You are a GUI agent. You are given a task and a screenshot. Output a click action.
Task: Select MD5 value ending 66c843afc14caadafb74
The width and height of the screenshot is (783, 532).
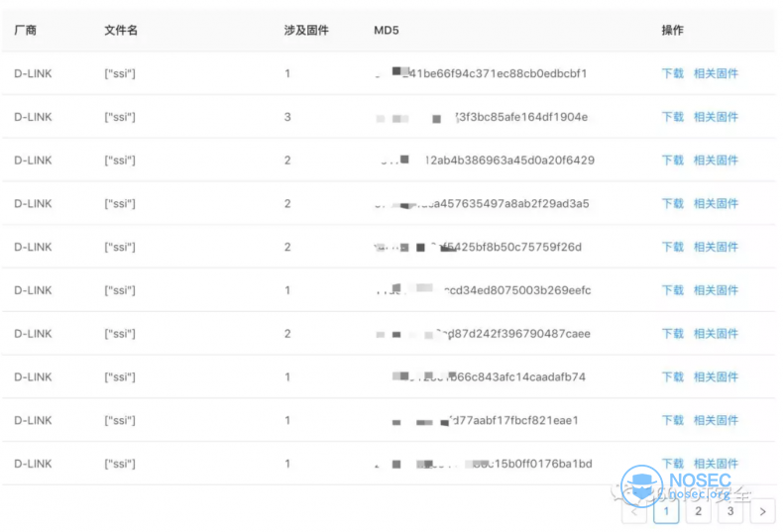tap(489, 376)
